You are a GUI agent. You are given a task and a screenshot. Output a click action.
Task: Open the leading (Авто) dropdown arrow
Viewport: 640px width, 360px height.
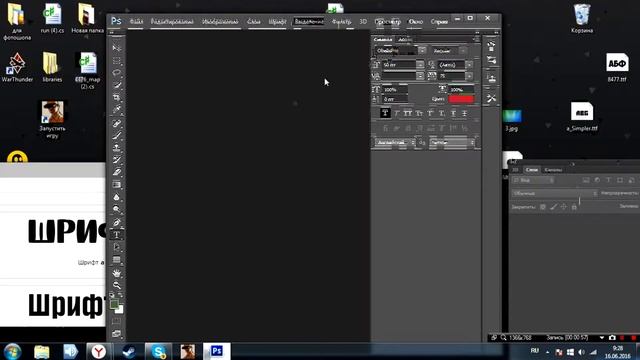tap(469, 64)
